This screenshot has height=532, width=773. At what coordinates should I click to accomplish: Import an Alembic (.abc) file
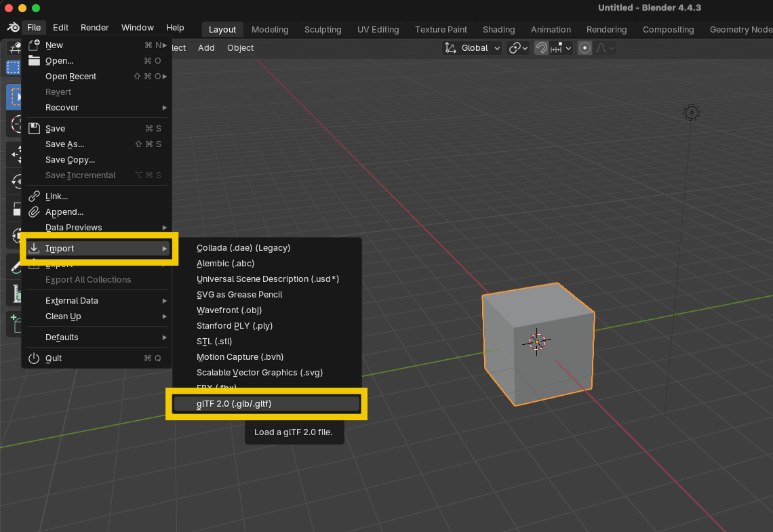click(x=266, y=264)
